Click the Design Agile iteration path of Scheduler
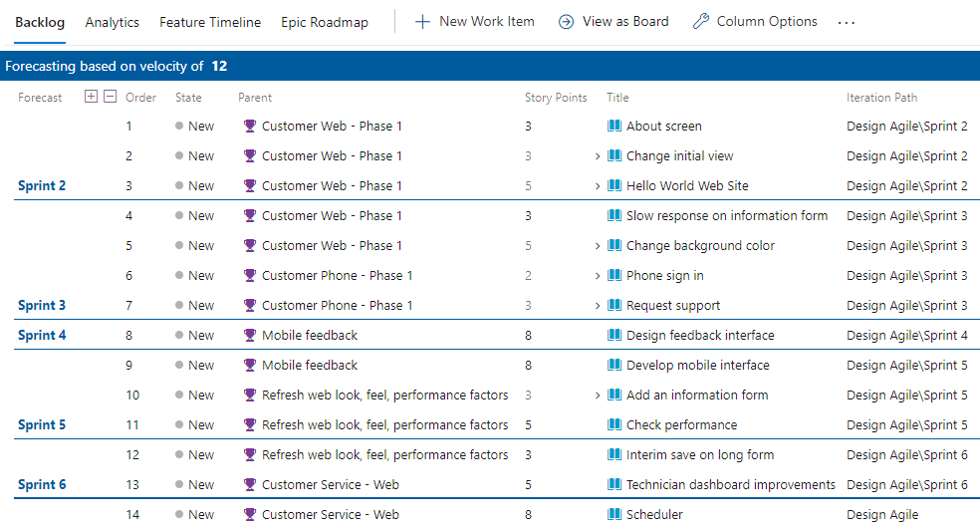 pyautogui.click(x=881, y=515)
